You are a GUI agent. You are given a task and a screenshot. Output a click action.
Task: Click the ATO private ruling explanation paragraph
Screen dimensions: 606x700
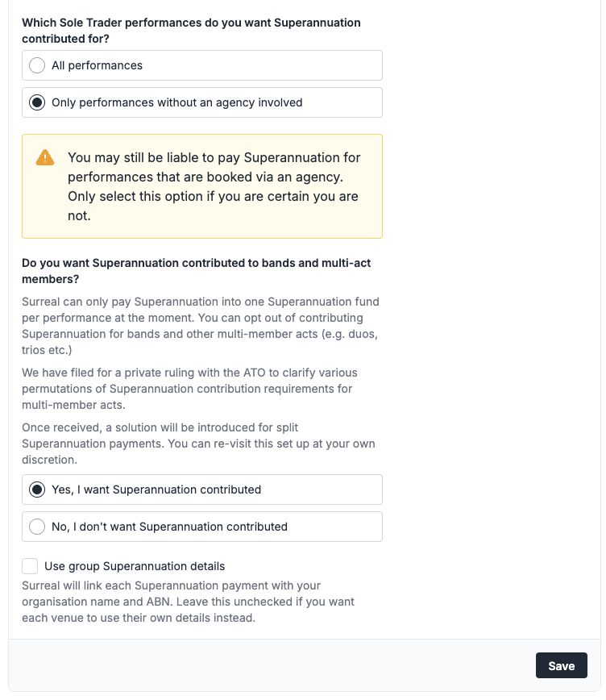coord(189,389)
